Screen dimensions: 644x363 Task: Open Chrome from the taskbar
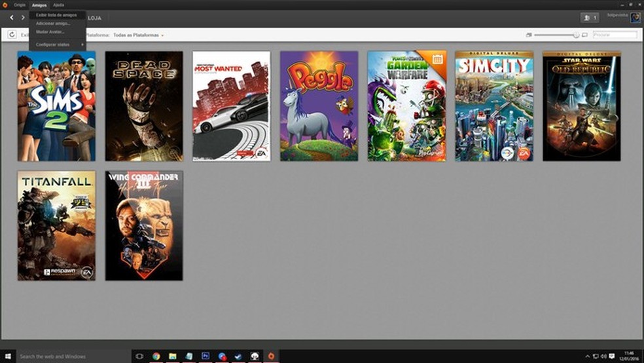tap(156, 356)
